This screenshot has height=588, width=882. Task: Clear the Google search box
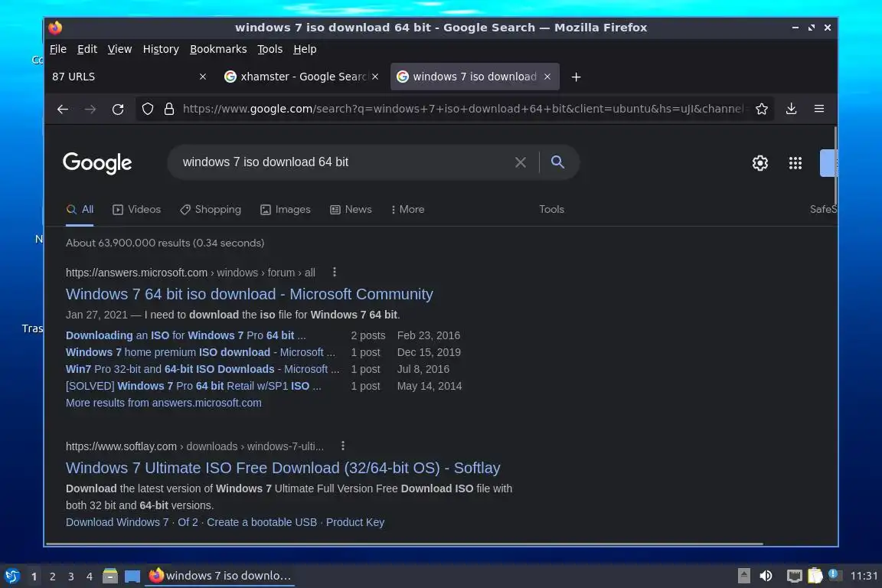[x=521, y=162]
